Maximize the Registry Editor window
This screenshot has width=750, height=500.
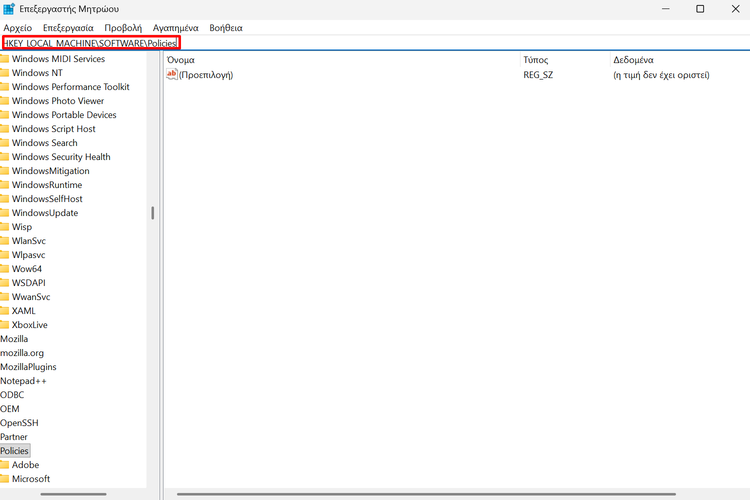(x=700, y=9)
